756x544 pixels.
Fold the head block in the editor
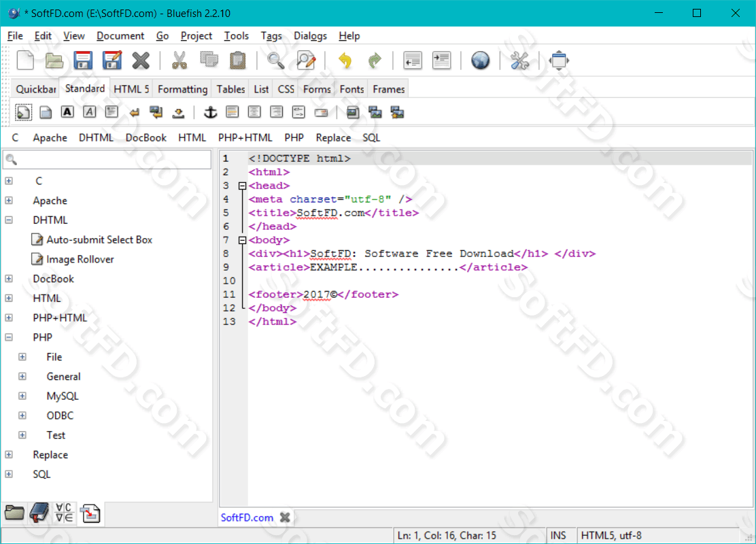243,186
